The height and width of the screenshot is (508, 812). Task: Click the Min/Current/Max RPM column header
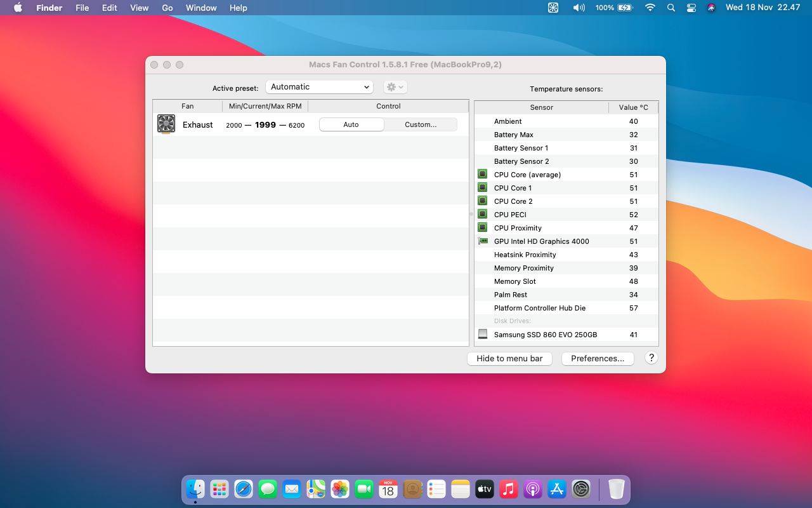pyautogui.click(x=265, y=106)
